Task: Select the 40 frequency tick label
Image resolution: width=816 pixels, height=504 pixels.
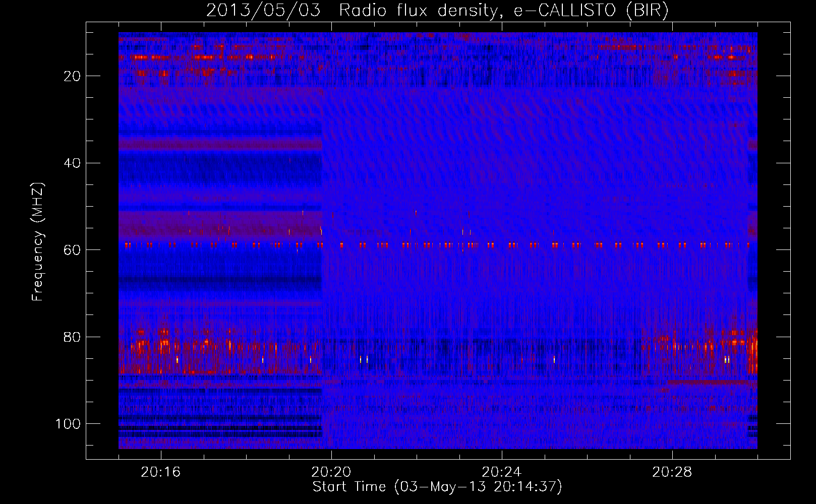Action: (72, 163)
